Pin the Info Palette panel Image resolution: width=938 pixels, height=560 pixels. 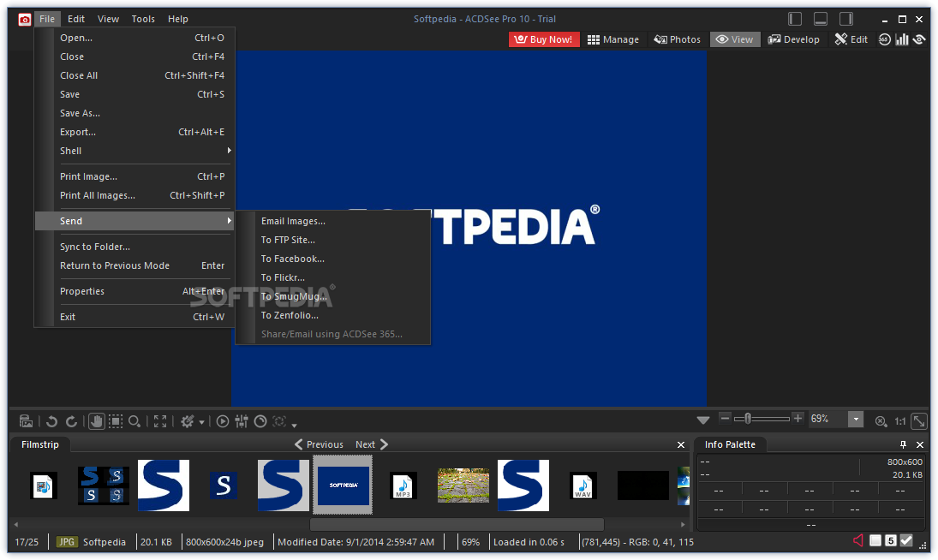(903, 444)
